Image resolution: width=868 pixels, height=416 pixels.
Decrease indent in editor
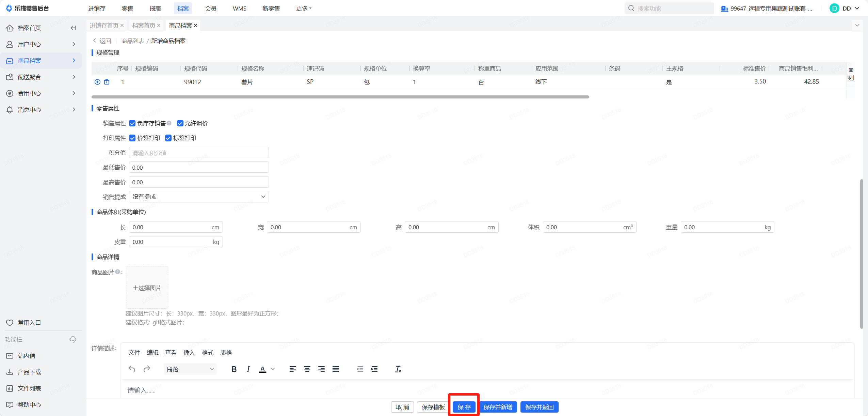tap(360, 369)
